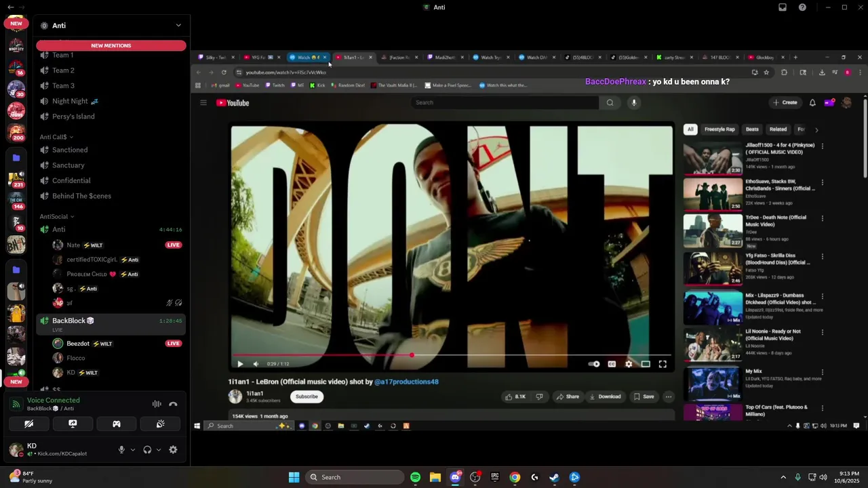Turn on camera in Discord voice panel
This screenshot has height=488, width=868.
[29, 424]
